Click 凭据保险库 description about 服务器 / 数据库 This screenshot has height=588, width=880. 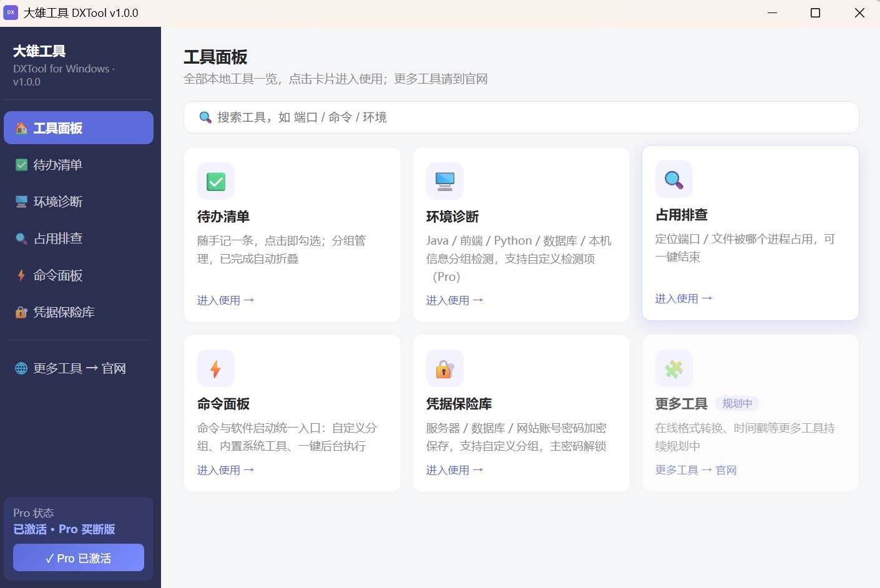click(516, 437)
